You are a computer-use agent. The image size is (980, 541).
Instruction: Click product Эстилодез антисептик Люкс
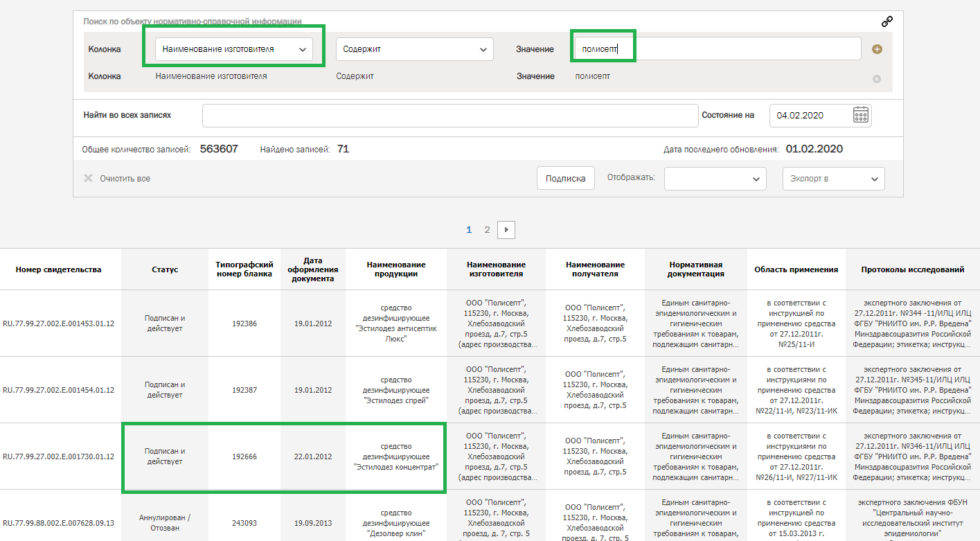pyautogui.click(x=396, y=323)
